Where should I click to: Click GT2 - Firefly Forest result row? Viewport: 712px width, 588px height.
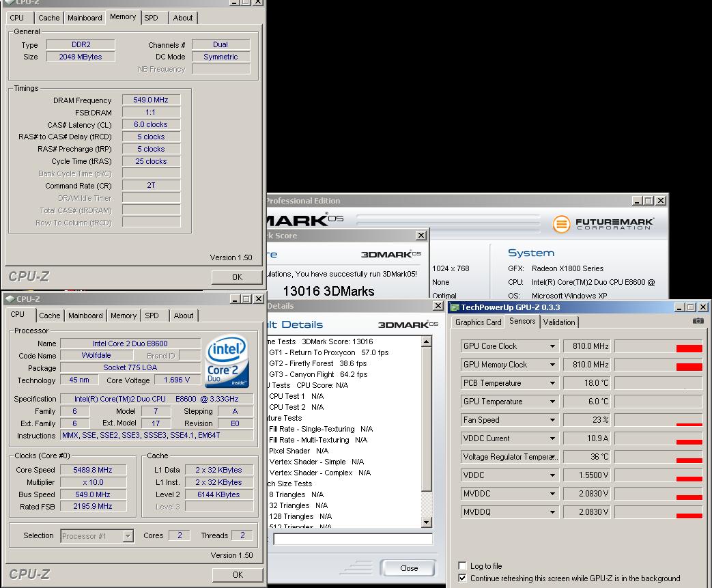[x=318, y=363]
